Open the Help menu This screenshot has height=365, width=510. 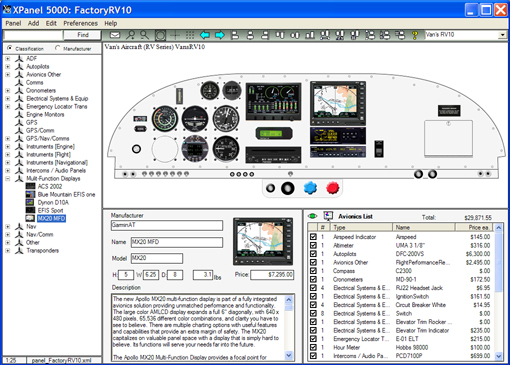coord(111,23)
